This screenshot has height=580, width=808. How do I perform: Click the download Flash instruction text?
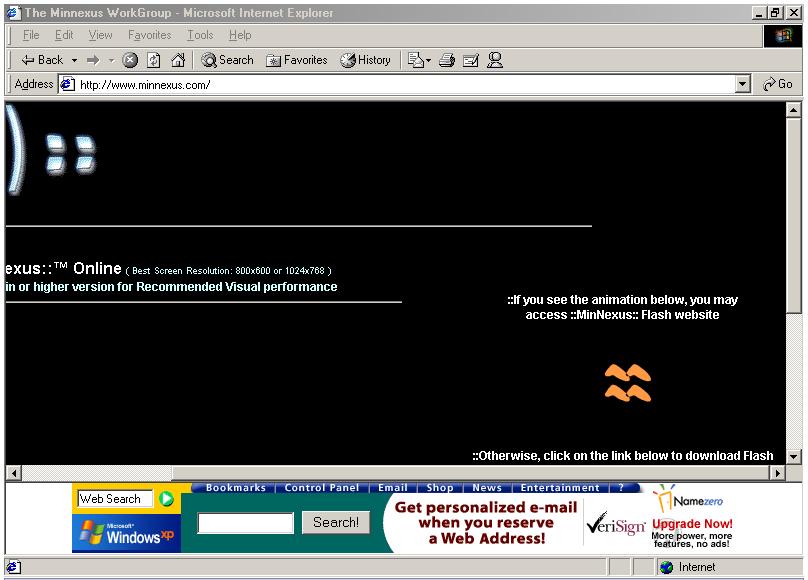click(622, 456)
